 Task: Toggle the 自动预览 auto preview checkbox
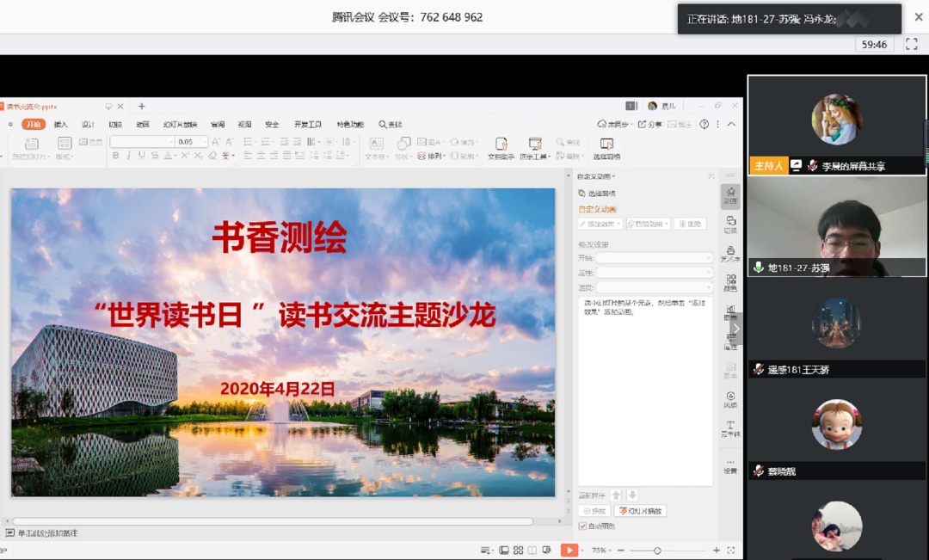(582, 526)
